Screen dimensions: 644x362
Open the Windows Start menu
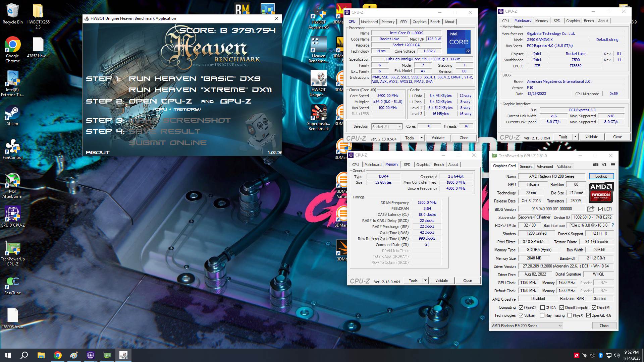coord(8,355)
